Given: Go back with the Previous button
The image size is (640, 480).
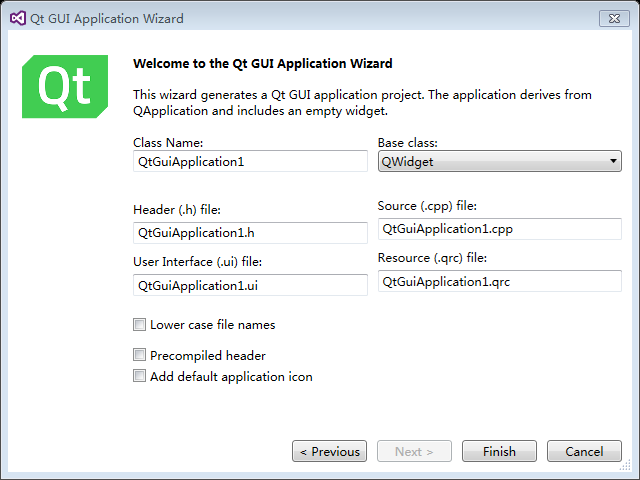Looking at the screenshot, I should 329,451.
